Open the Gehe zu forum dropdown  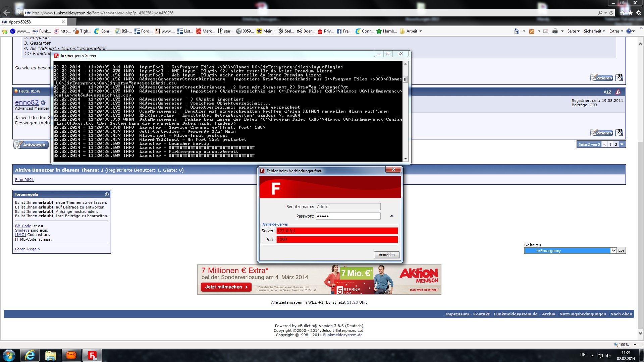pyautogui.click(x=613, y=251)
